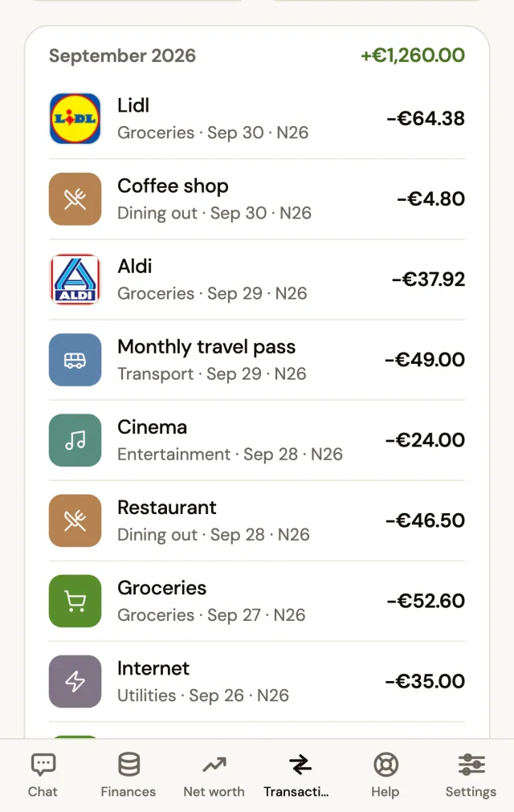Open the Cinema -€24.00 amount
The width and height of the screenshot is (514, 812).
(x=426, y=440)
